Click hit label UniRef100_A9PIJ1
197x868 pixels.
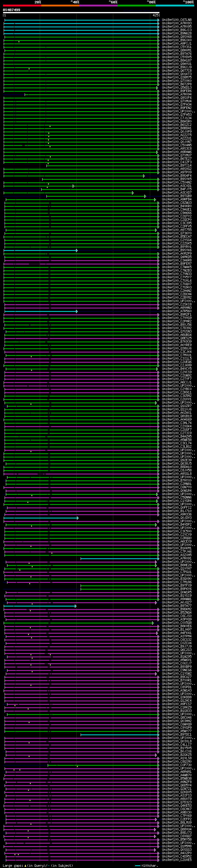point(177,43)
